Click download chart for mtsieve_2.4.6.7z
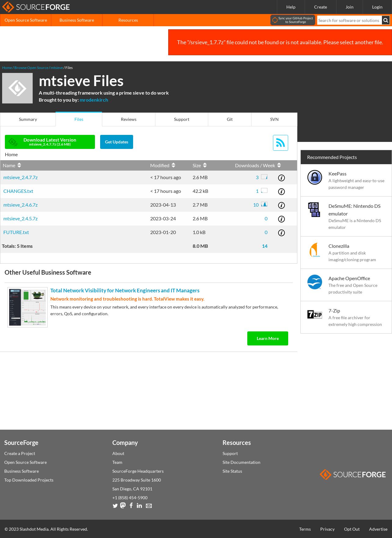 (x=264, y=204)
